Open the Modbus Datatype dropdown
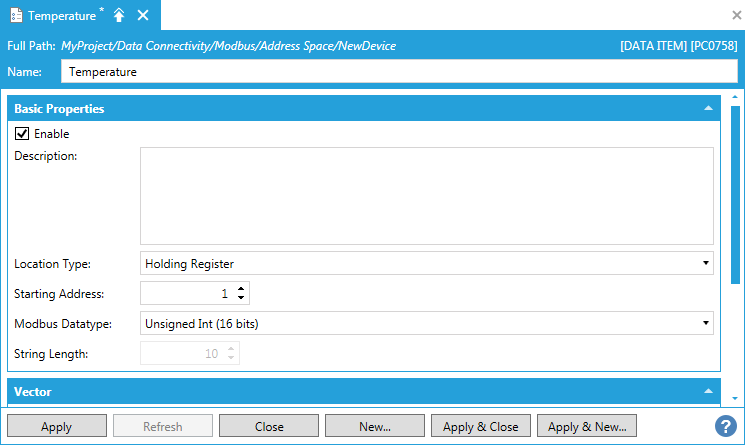This screenshot has width=745, height=445. [706, 324]
